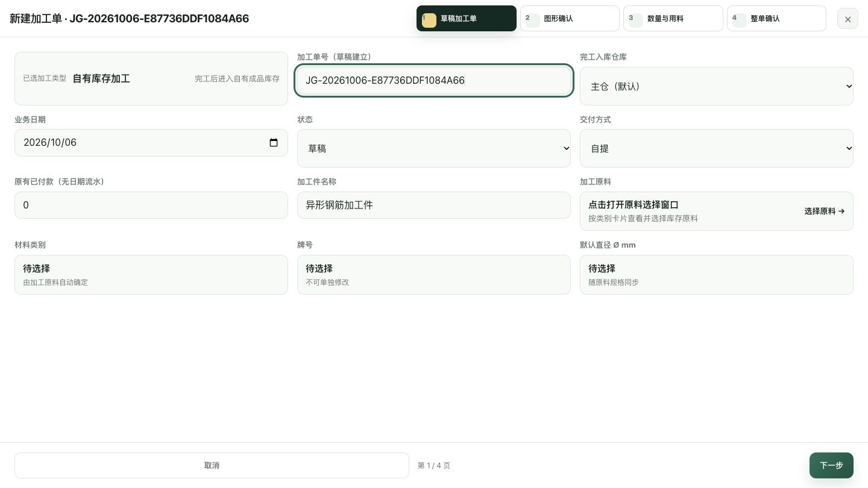Open the 交付方式 dropdown showing 自提
This screenshot has height=488, width=868.
(x=717, y=148)
